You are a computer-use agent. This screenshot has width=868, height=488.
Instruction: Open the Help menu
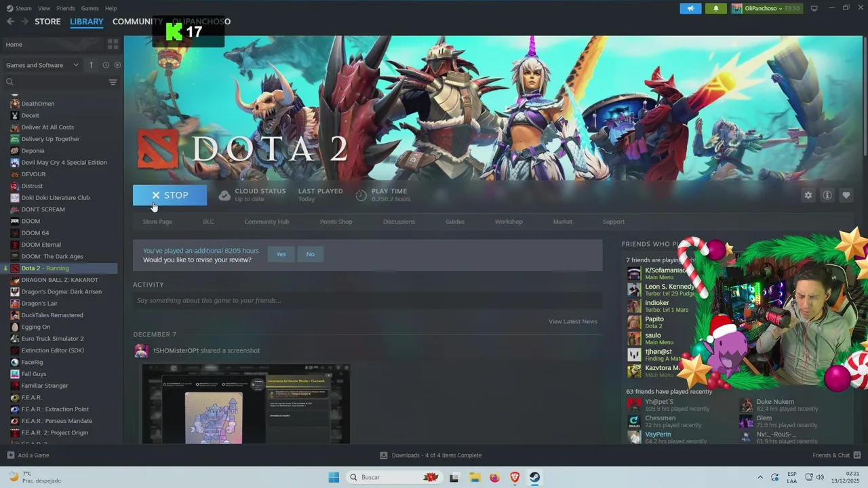click(111, 8)
